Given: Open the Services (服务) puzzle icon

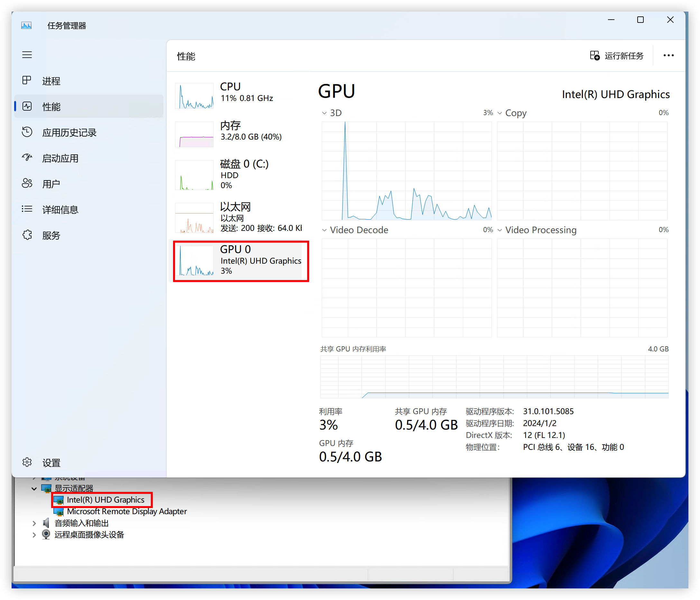Looking at the screenshot, I should [x=27, y=235].
